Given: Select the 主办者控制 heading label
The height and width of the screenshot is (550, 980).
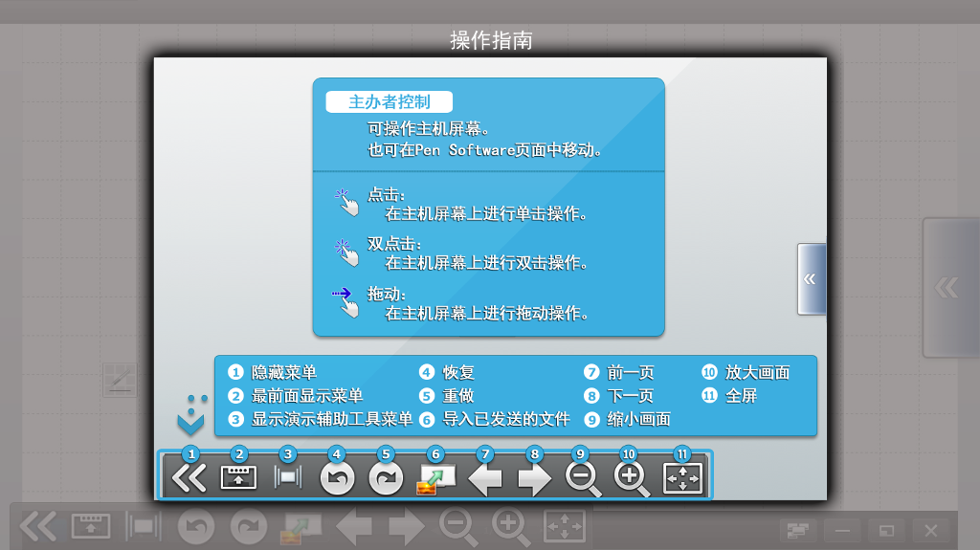Looking at the screenshot, I should pos(389,102).
